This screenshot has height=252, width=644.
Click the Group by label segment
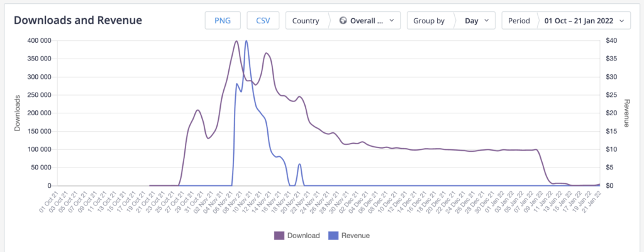[x=429, y=21]
